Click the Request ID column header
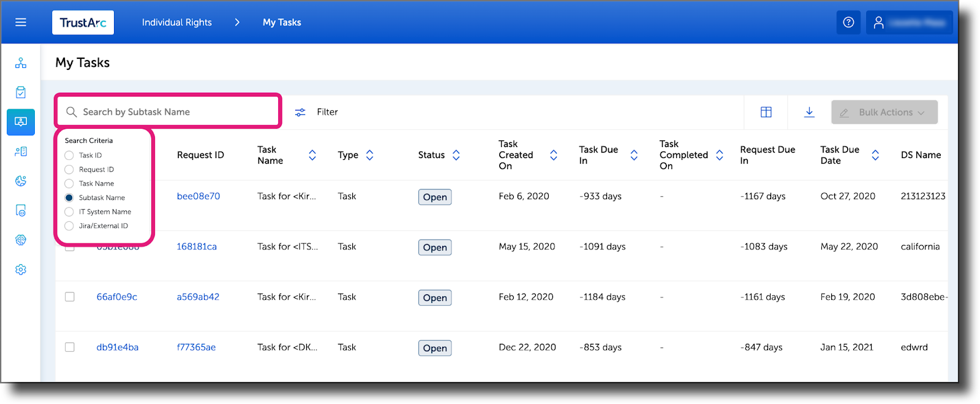The width and height of the screenshot is (980, 404). 200,155
